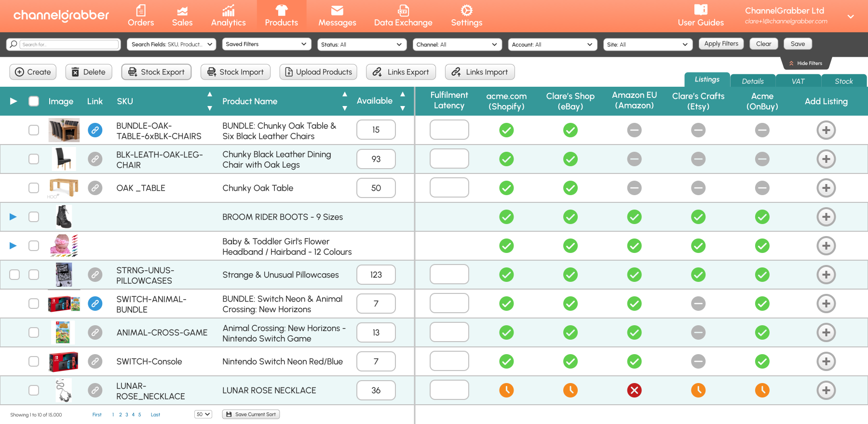
Task: Open the Channel: All dropdown
Action: [457, 44]
